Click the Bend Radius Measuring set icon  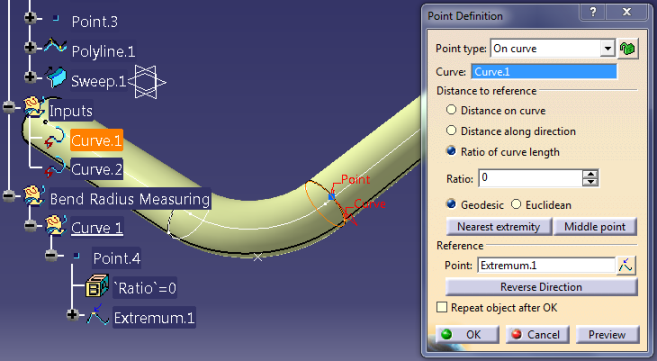click(34, 196)
